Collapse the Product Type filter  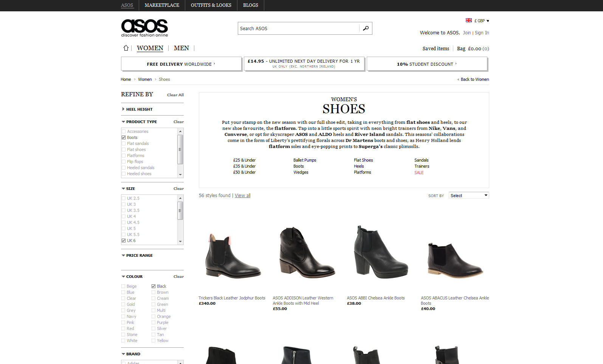click(x=139, y=122)
